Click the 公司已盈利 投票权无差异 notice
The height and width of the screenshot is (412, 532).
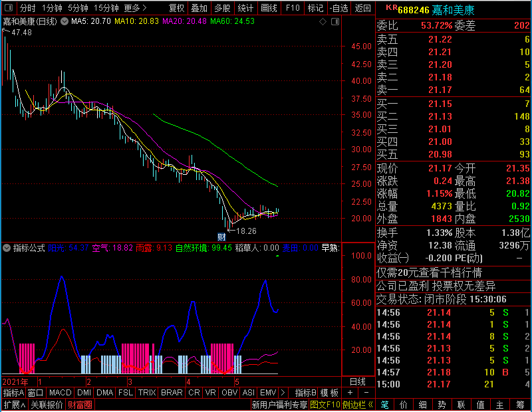(x=436, y=286)
